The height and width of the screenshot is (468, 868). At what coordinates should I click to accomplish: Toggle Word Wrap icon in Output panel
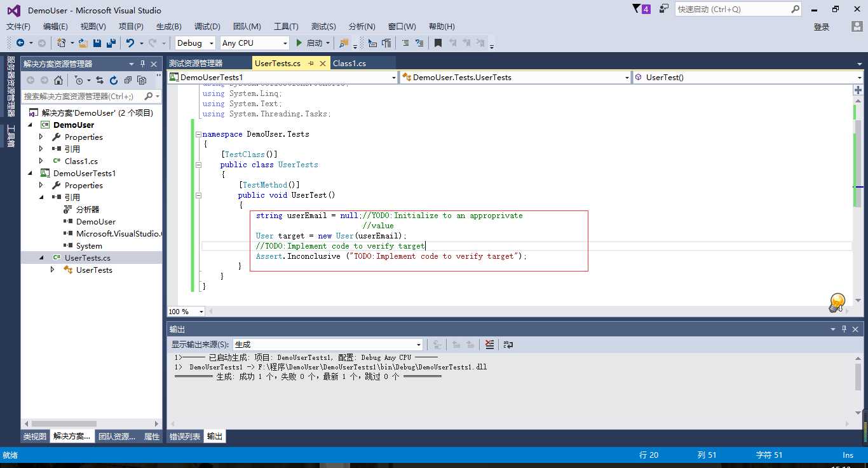click(x=508, y=344)
